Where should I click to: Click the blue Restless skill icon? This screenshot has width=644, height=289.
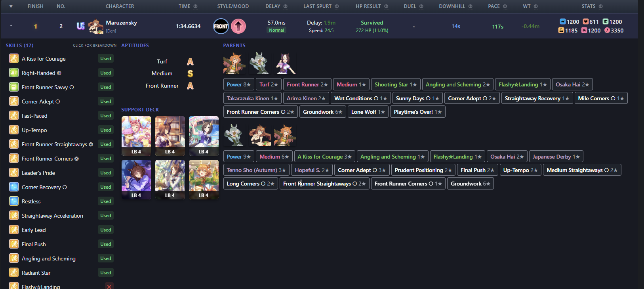click(x=14, y=201)
